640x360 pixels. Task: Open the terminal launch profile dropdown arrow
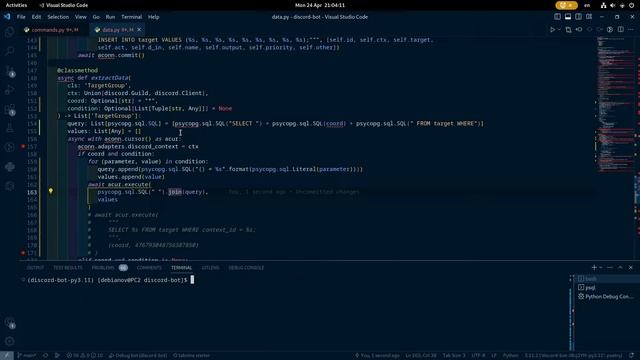pos(600,267)
